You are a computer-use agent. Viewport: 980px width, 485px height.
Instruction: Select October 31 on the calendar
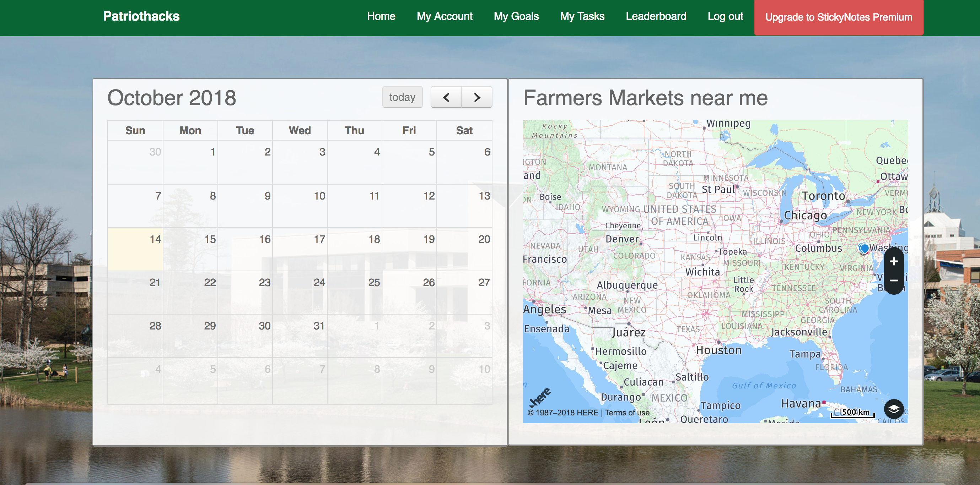[300, 335]
